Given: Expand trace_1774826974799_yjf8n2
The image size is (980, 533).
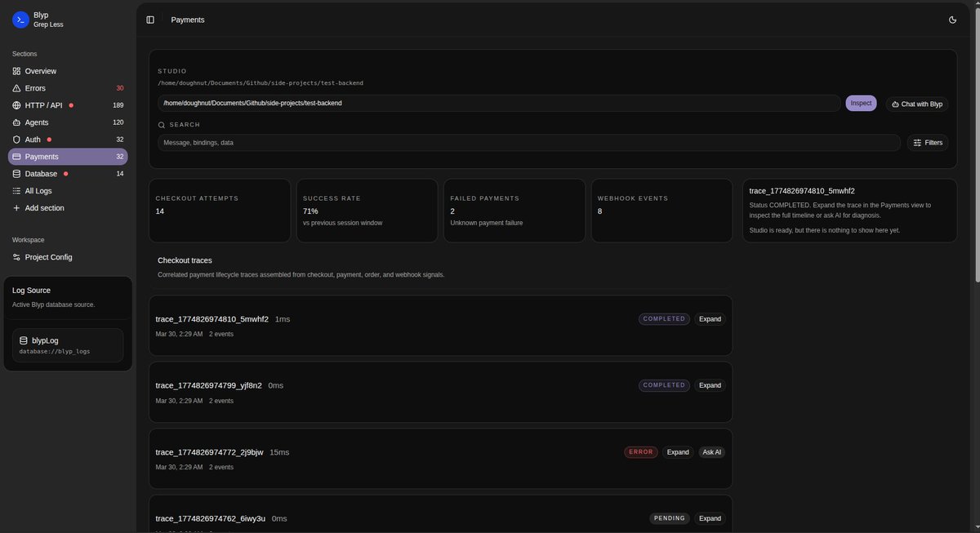Looking at the screenshot, I should 710,385.
